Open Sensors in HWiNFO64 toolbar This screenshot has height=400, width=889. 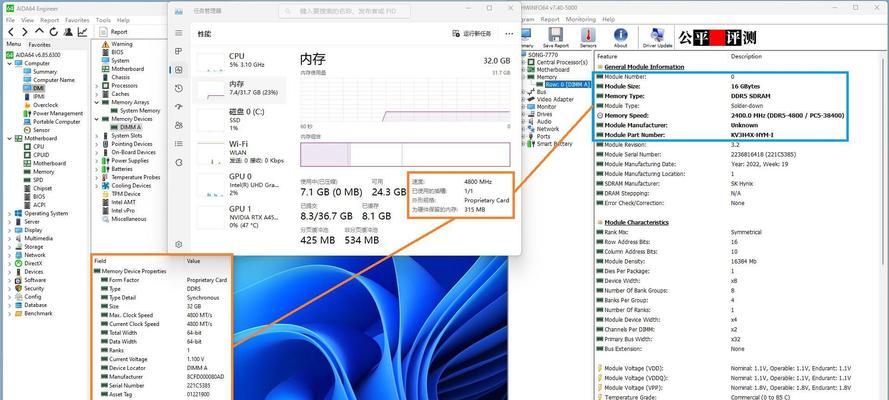588,37
